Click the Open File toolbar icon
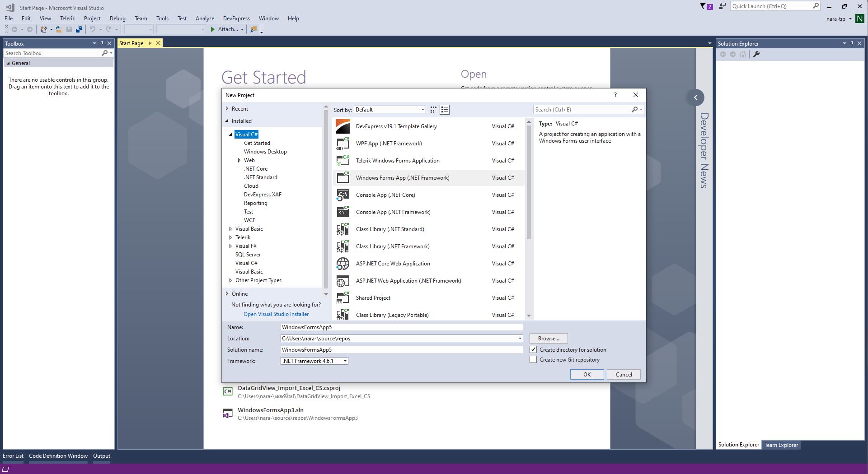Viewport: 868px width, 474px height. [59, 29]
